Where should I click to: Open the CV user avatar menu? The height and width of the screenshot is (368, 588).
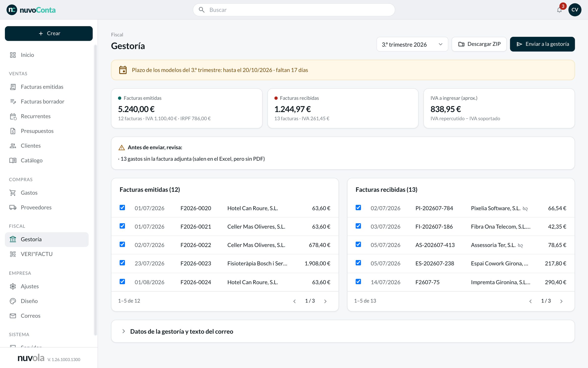click(575, 10)
